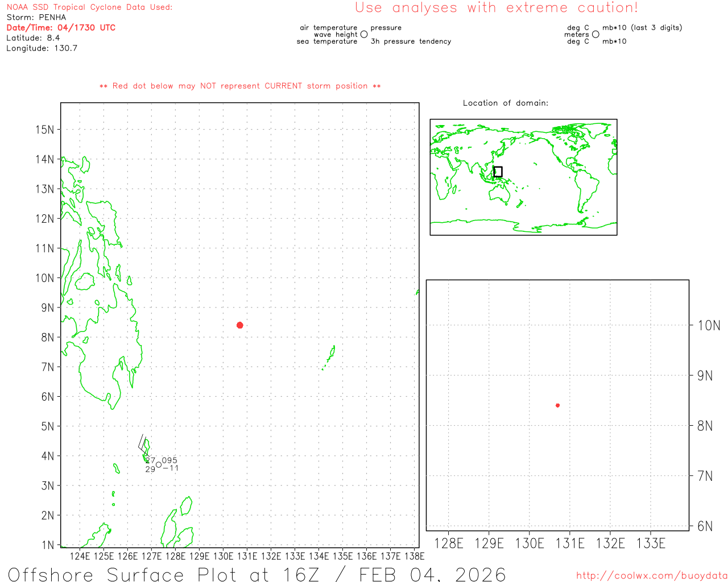Click the 095 pressure reading at the buoy

[x=169, y=460]
